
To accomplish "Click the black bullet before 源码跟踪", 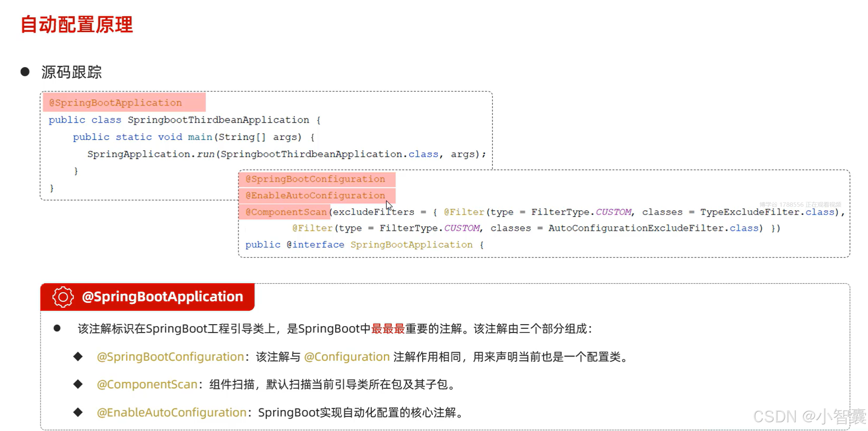I will 25,72.
